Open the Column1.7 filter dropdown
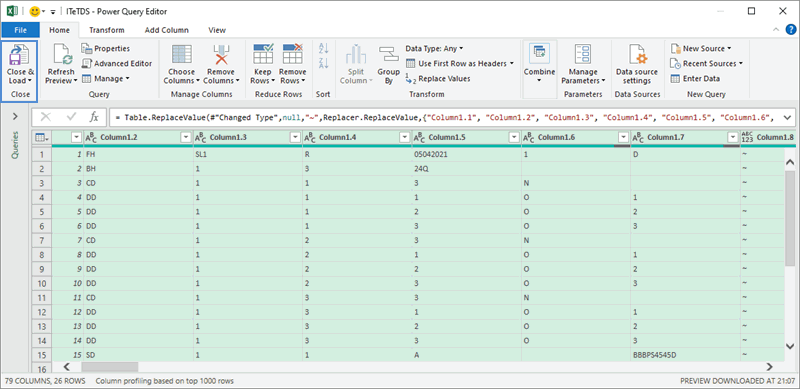The width and height of the screenshot is (800, 389). 732,137
